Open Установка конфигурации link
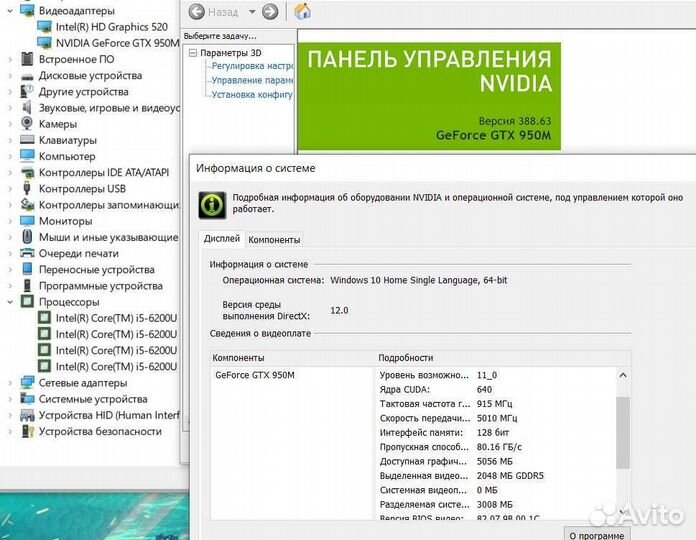The image size is (696, 540). click(x=252, y=95)
